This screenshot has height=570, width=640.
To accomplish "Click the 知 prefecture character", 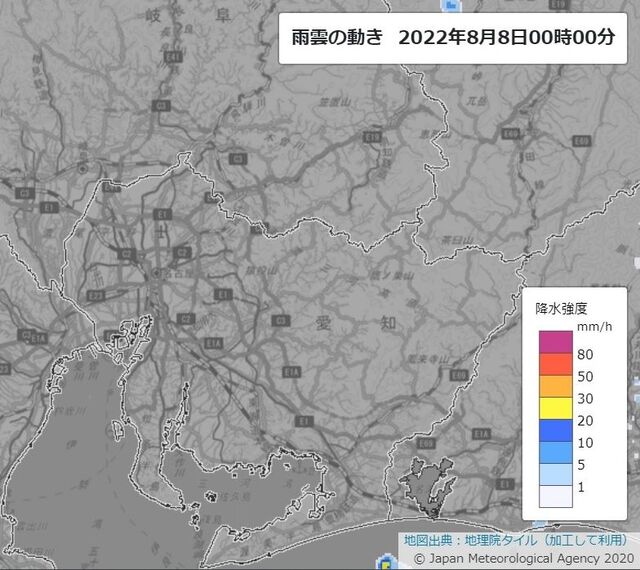I will click(x=388, y=323).
